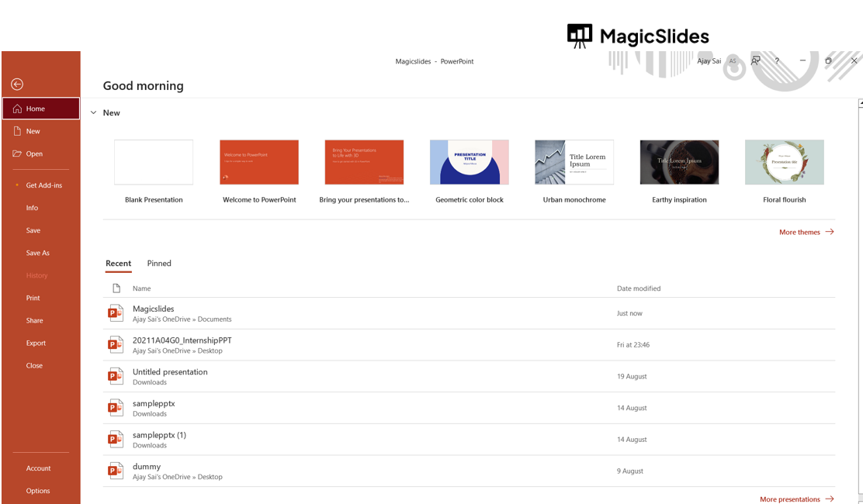Click the More themes link
This screenshot has width=863, height=504.
click(x=806, y=232)
